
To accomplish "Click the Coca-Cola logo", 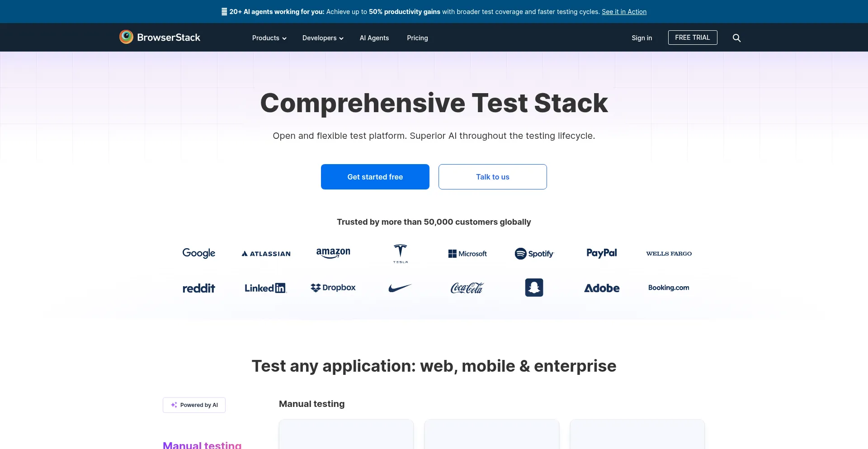I will [467, 288].
